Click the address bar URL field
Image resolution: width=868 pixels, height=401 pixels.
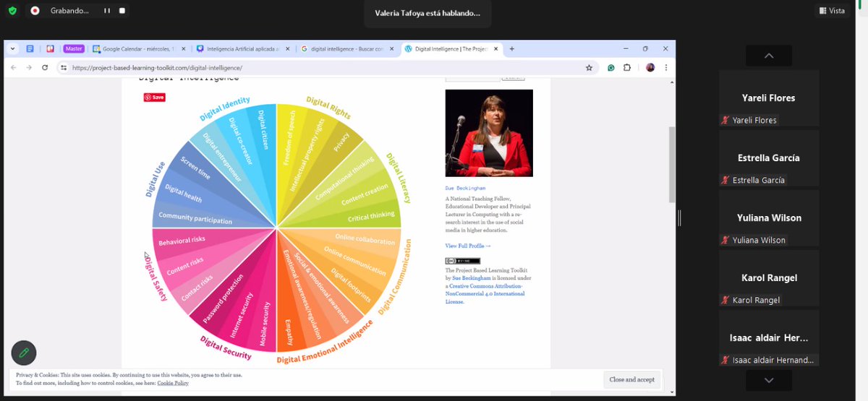325,67
